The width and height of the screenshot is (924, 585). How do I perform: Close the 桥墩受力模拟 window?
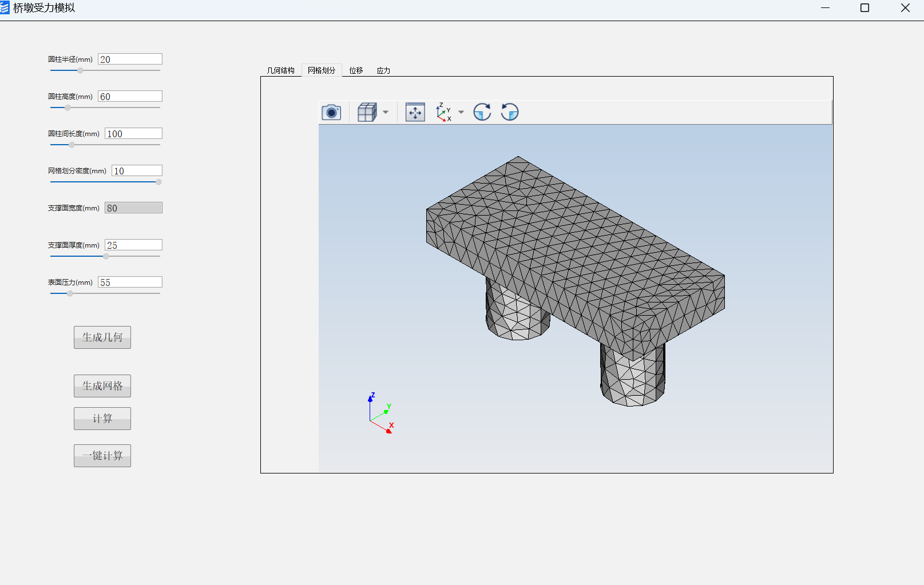pos(905,8)
